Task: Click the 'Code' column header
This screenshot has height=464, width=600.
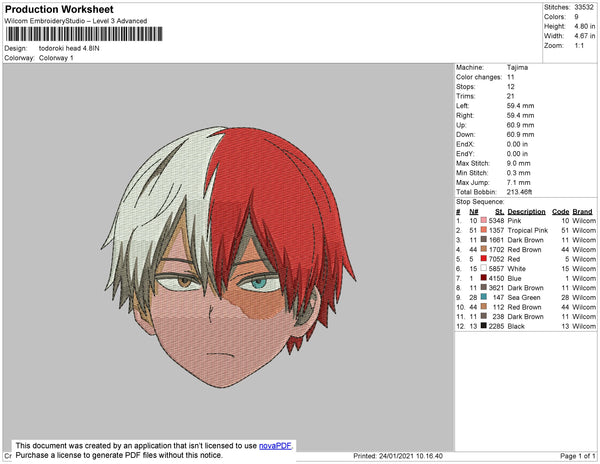Action: click(560, 212)
